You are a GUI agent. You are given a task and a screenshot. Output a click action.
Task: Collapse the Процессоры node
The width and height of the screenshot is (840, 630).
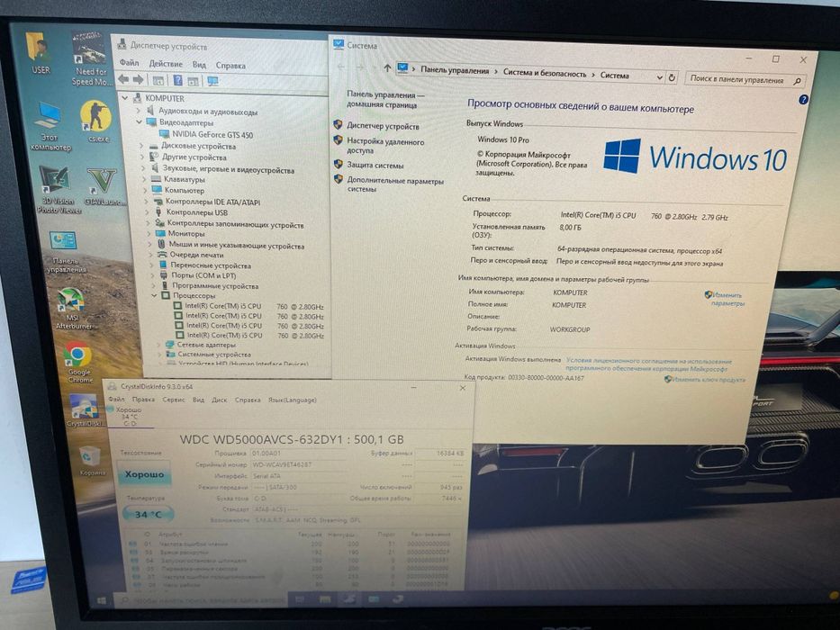pyautogui.click(x=154, y=295)
